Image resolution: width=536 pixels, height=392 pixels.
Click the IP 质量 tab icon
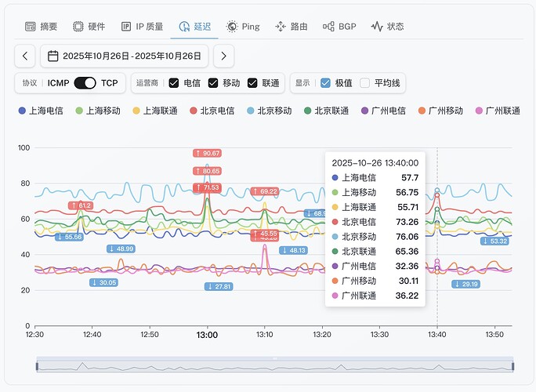(126, 27)
